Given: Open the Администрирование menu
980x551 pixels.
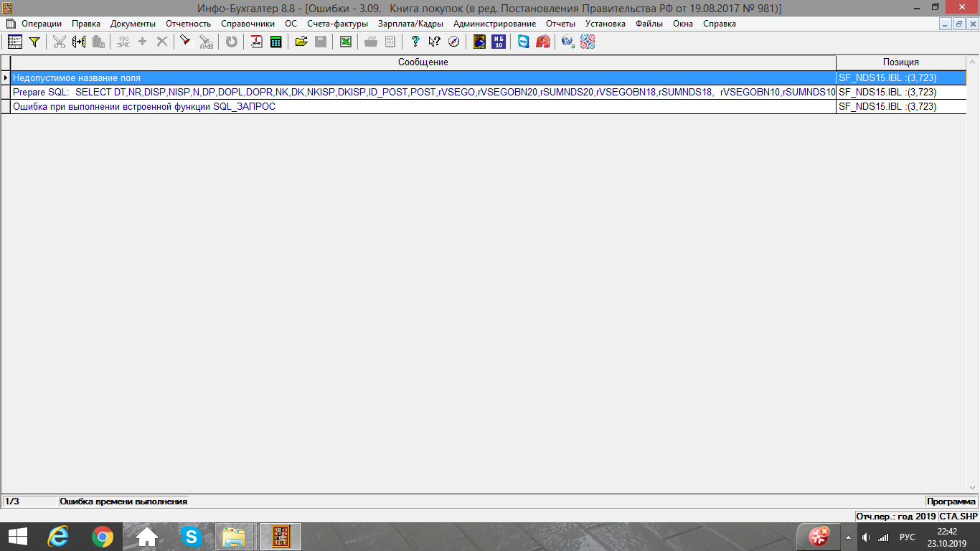Looking at the screenshot, I should coord(495,24).
